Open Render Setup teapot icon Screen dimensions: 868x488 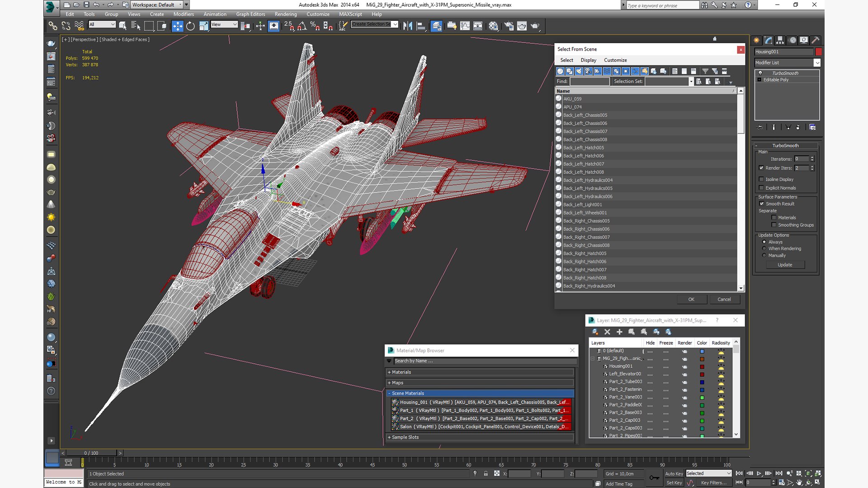click(x=509, y=26)
